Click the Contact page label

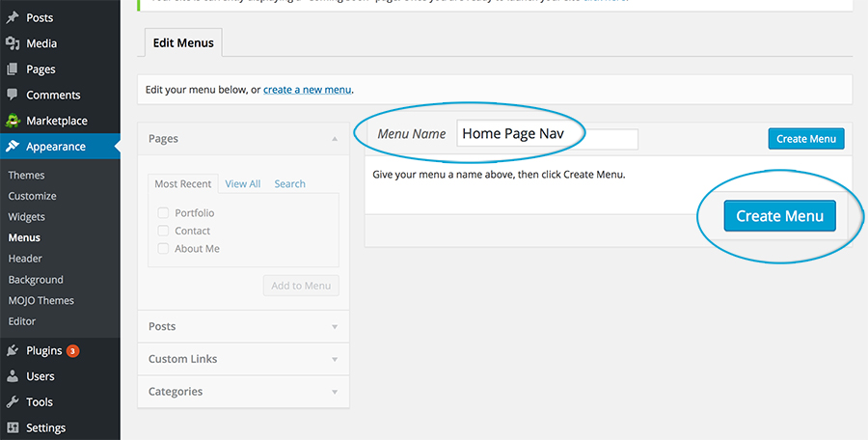(193, 231)
